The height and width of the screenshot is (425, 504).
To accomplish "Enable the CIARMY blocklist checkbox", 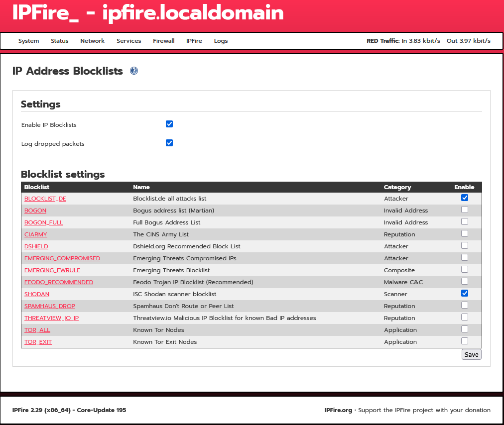I will click(x=465, y=233).
